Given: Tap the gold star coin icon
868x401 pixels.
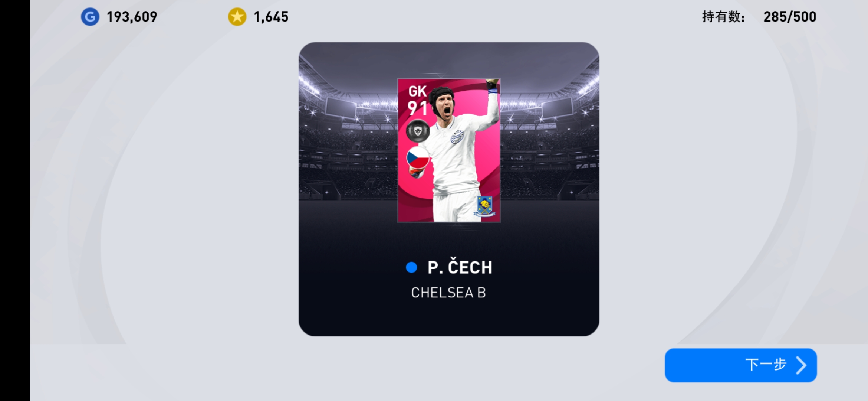Looking at the screenshot, I should pos(237,17).
